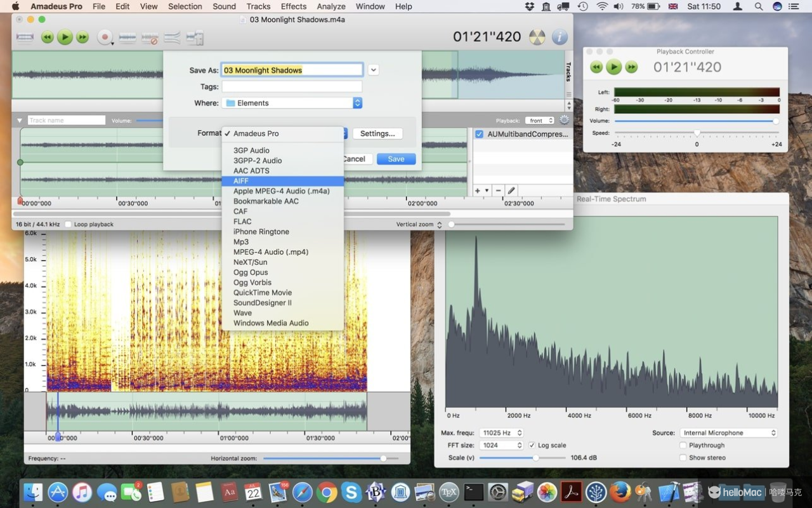The width and height of the screenshot is (812, 508).
Task: Click the Vertical zoom stepper arrows
Action: [x=439, y=224]
